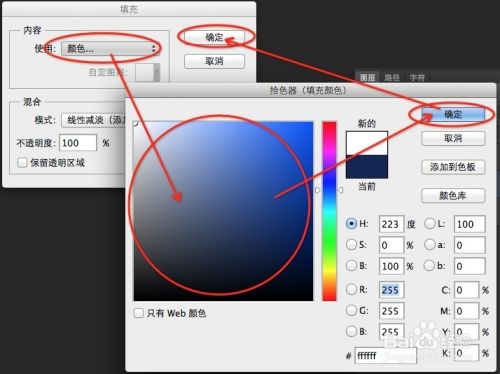
Task: Select the R red radio button
Action: (x=351, y=289)
